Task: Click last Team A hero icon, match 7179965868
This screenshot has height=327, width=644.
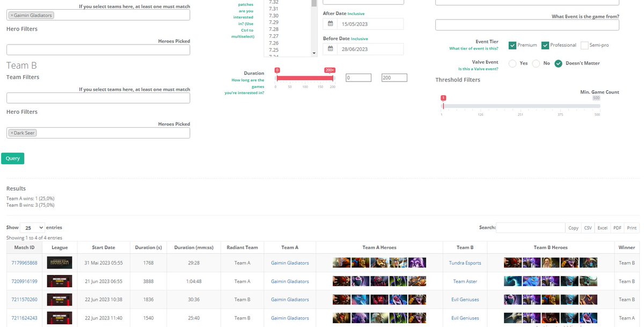Action: 417,263
